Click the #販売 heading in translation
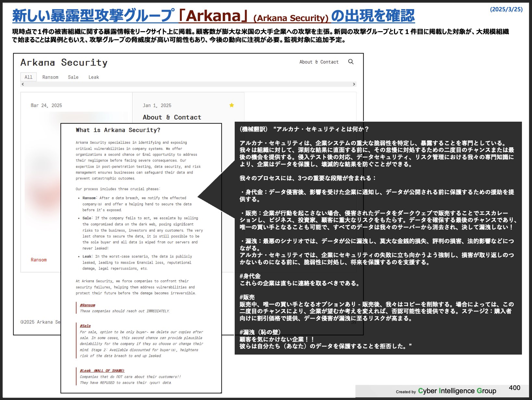This screenshot has width=532, height=400. pos(247,297)
